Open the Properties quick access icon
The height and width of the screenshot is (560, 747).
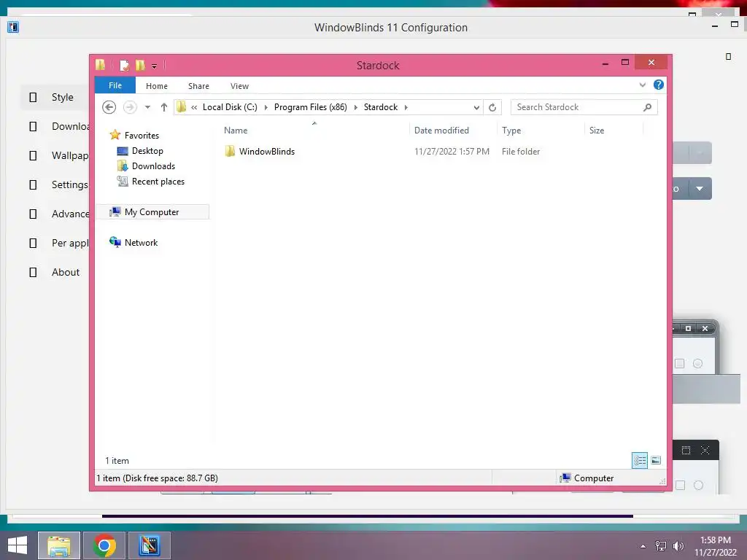tap(124, 65)
